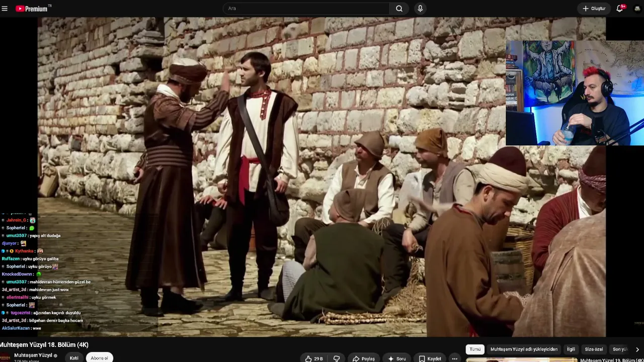The height and width of the screenshot is (362, 644).
Task: Click chat message 'uyku görüyo galiba'
Action: pyautogui.click(x=40, y=259)
